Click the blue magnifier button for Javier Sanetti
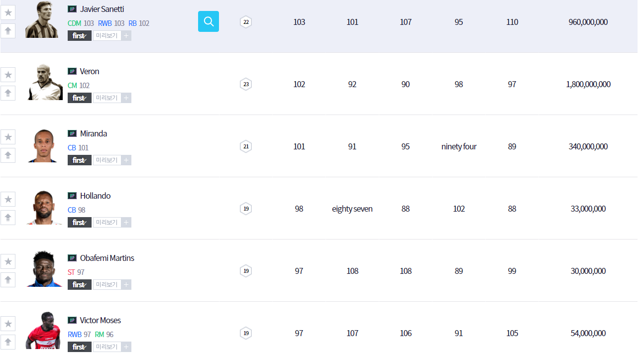Viewport: 644px width, 362px height. [209, 21]
